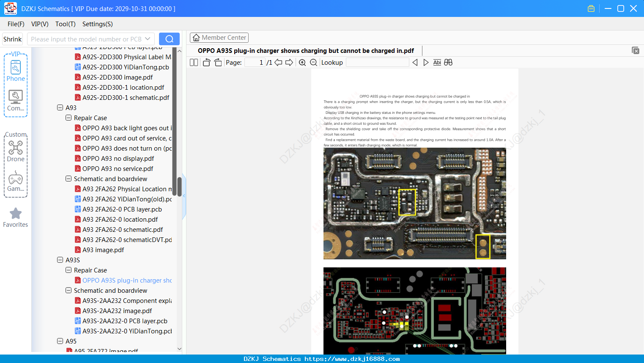This screenshot has height=363, width=644.
Task: Open the VIP(V) menu
Action: click(40, 24)
